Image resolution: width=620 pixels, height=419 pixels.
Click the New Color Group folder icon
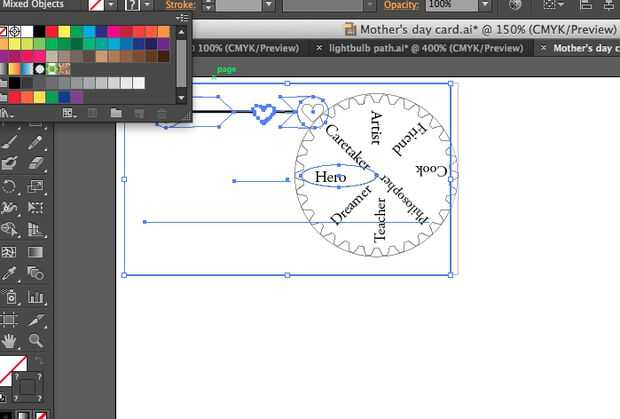tap(116, 113)
